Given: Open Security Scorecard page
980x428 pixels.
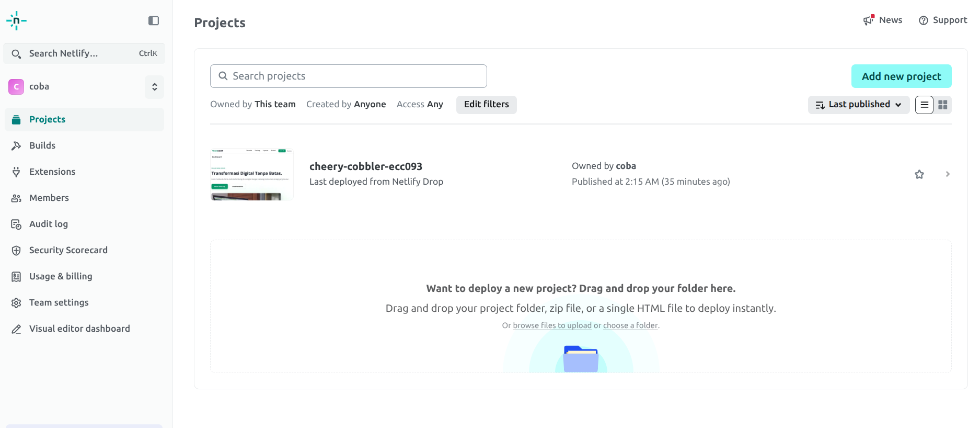Looking at the screenshot, I should [84, 251].
